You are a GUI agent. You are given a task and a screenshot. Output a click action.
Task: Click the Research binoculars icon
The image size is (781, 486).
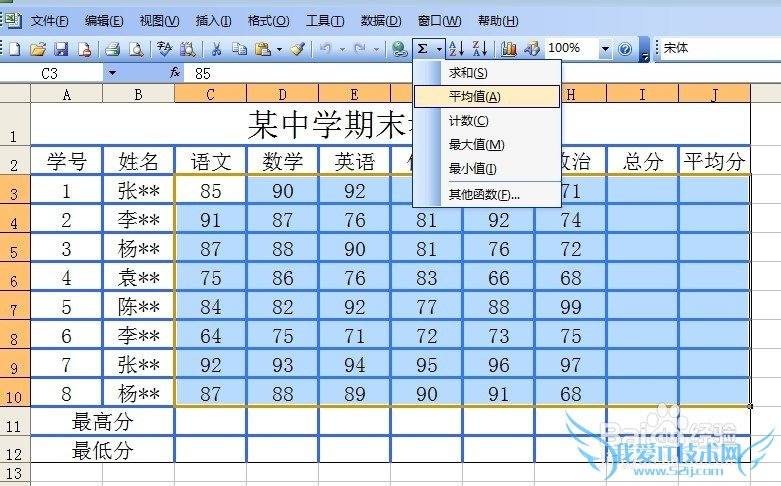point(187,49)
